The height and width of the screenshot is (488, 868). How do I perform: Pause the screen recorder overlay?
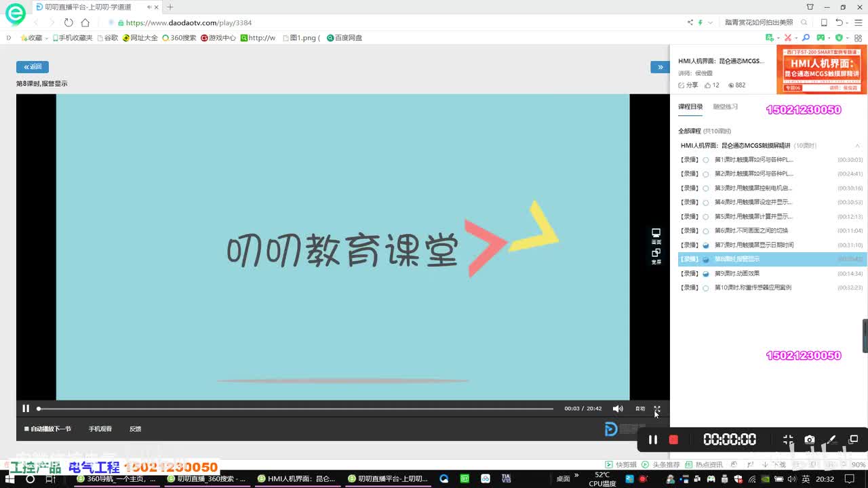(652, 440)
